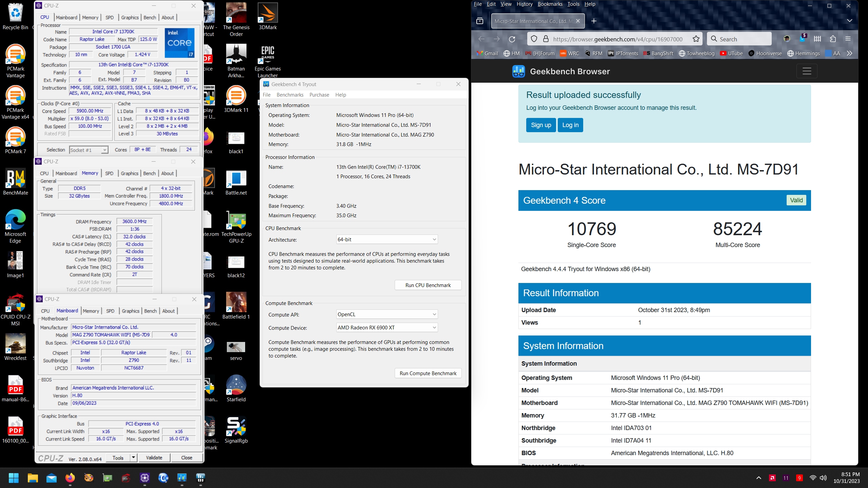Screen dimensions: 868x488
Task: Open Firefox extensions puzzle icon
Action: click(x=833, y=39)
